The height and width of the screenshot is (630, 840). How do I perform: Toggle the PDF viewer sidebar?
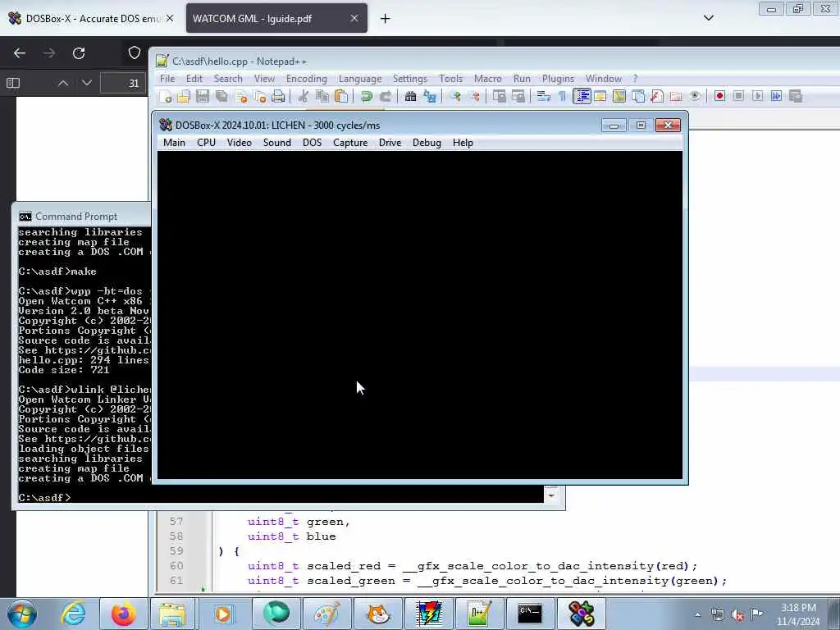13,83
